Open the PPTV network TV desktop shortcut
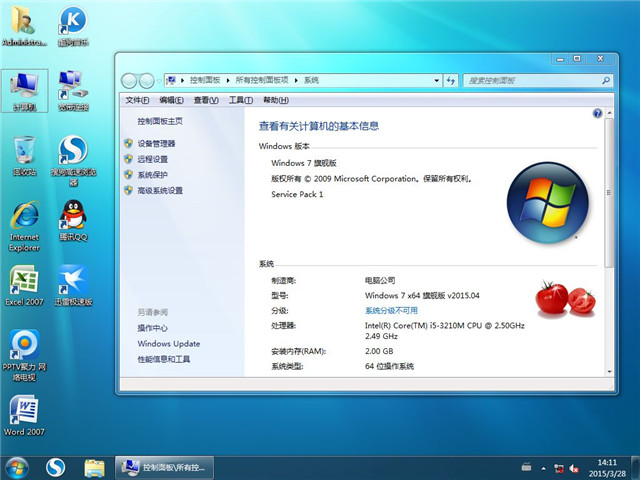 pyautogui.click(x=24, y=356)
